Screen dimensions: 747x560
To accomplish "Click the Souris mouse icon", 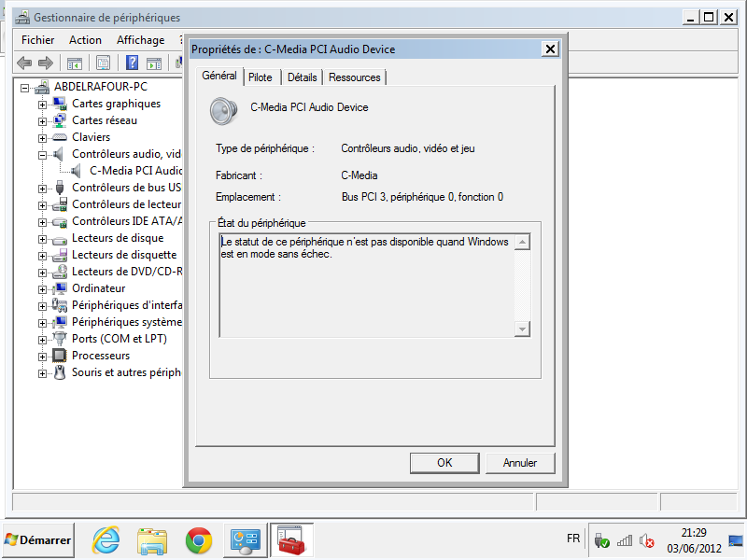I will point(60,371).
